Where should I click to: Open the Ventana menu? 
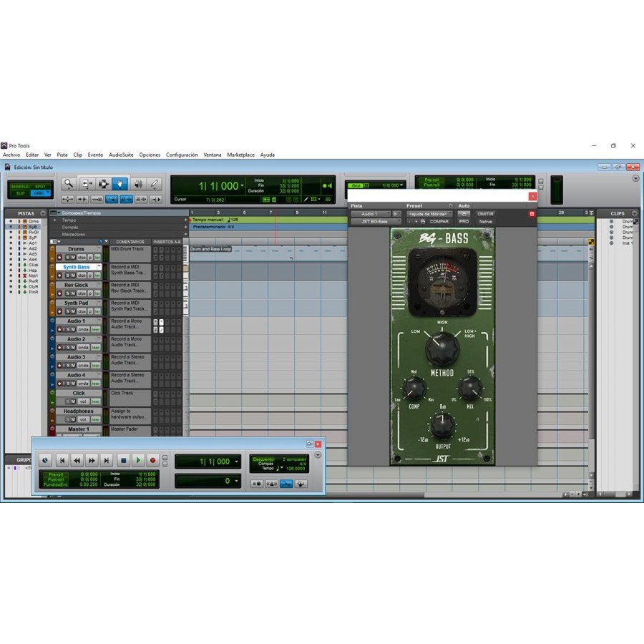tap(213, 155)
